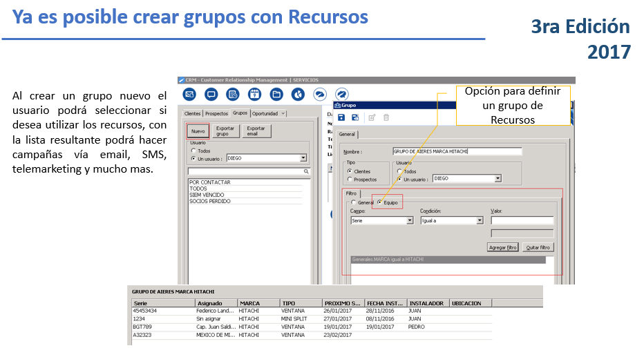Image resolution: width=644 pixels, height=357 pixels.
Task: Select the General tab in Grupo window
Action: click(347, 134)
